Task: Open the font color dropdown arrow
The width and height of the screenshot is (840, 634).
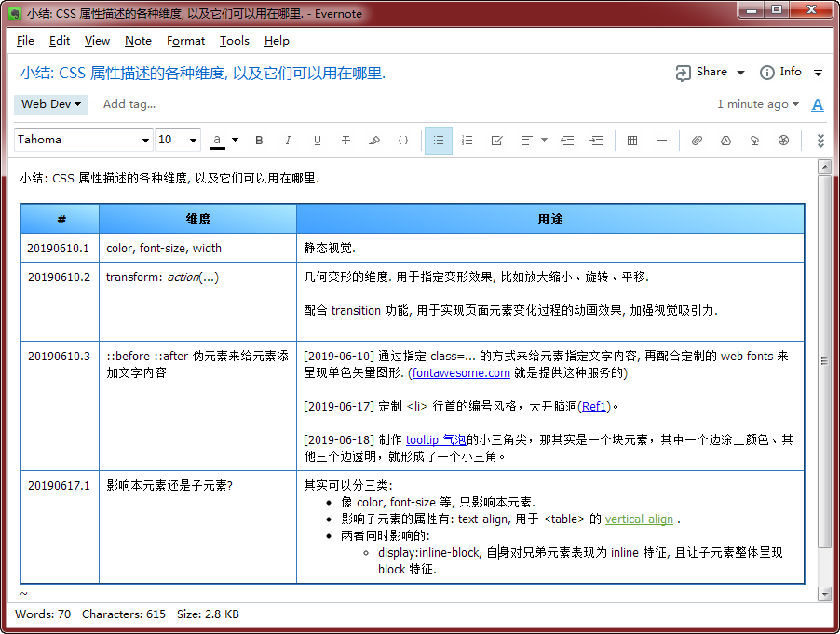Action: tap(235, 141)
